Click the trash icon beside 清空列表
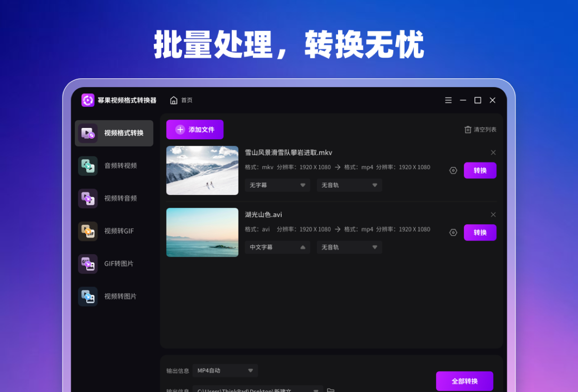The image size is (578, 392). [x=468, y=129]
